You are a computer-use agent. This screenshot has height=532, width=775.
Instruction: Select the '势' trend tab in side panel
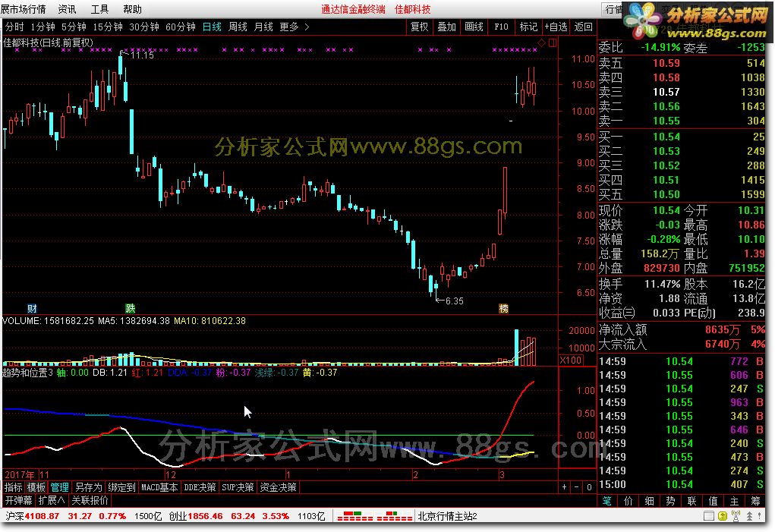[x=671, y=500]
